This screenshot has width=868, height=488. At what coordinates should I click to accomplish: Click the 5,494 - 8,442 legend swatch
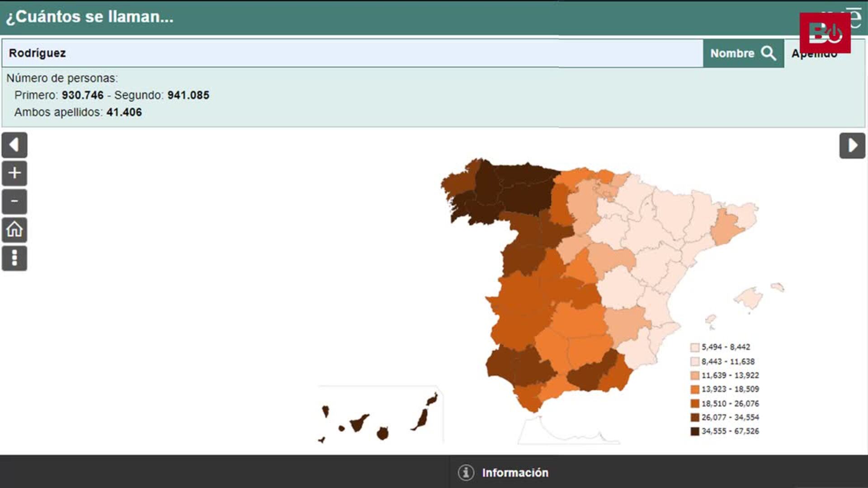tap(695, 347)
